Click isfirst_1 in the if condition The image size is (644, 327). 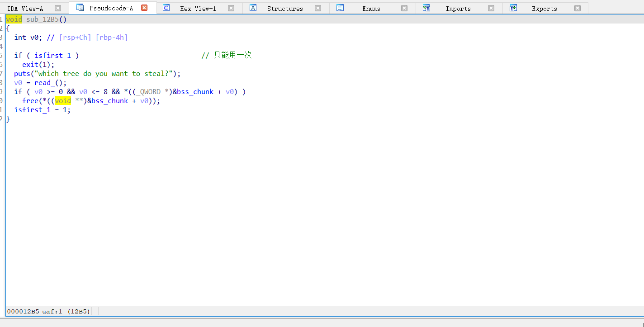pos(53,56)
